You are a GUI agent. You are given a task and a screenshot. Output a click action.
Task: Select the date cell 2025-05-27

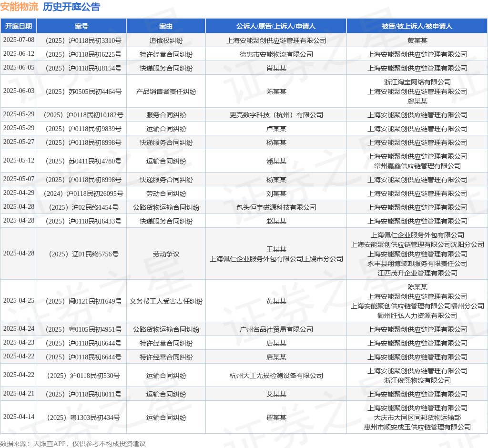click(x=19, y=142)
